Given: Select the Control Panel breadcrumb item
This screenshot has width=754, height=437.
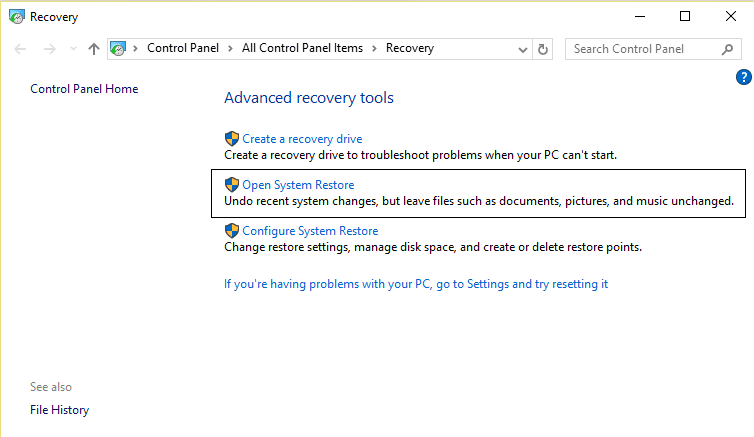Looking at the screenshot, I should pos(183,48).
